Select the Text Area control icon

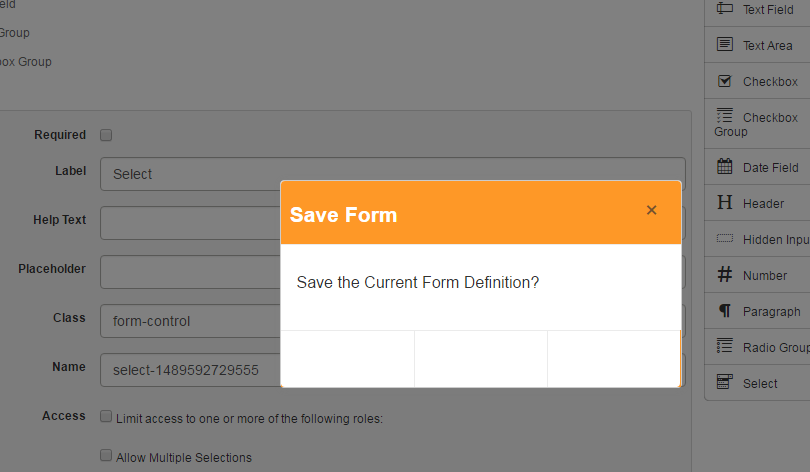[x=725, y=45]
